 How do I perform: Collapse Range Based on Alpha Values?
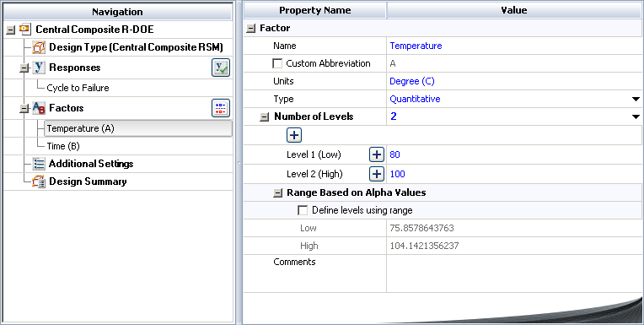pos(278,193)
